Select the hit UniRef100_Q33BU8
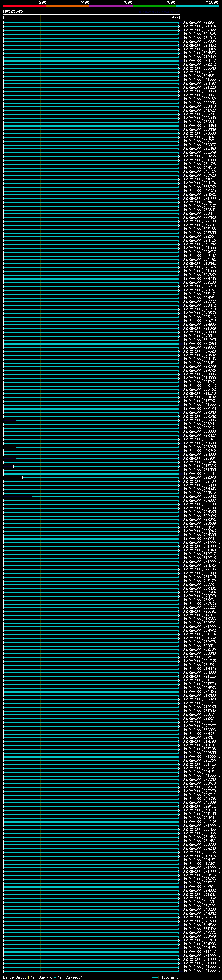Screen dimensions: 222x980 click(x=199, y=431)
